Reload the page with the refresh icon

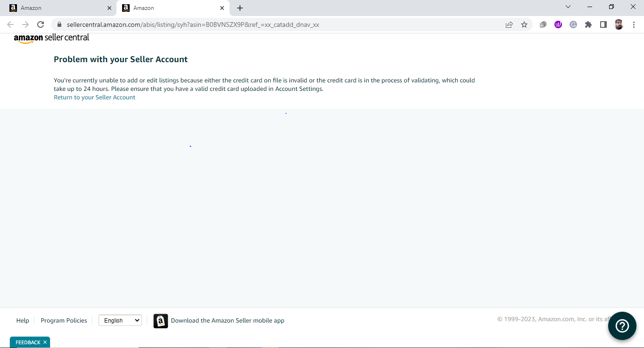point(41,24)
